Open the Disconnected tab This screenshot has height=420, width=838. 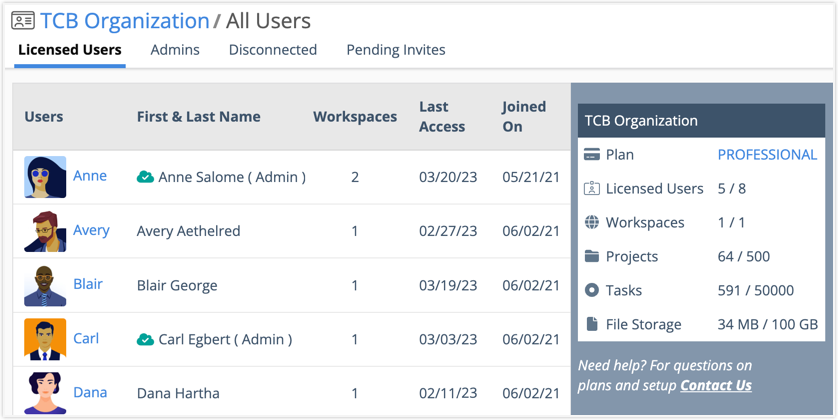pos(273,50)
